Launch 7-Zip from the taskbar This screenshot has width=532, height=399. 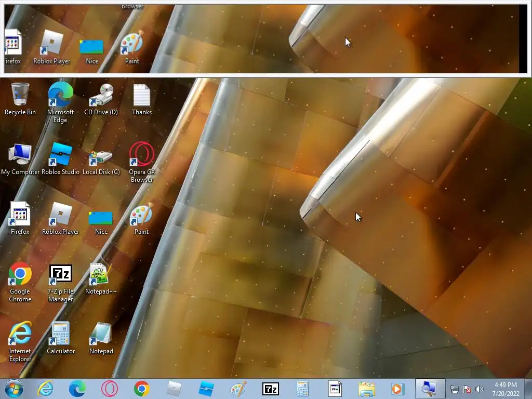270,389
